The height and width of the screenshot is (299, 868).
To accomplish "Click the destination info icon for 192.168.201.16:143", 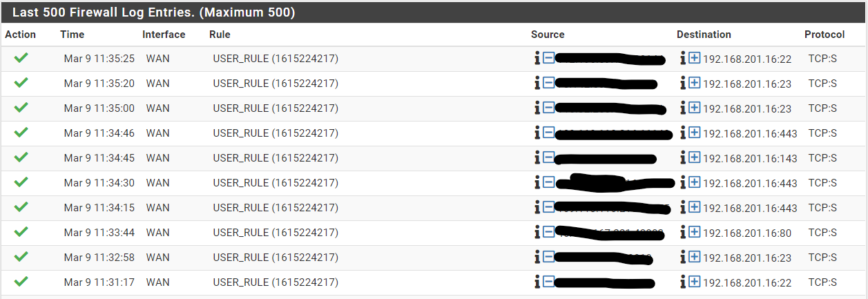I will click(x=683, y=157).
